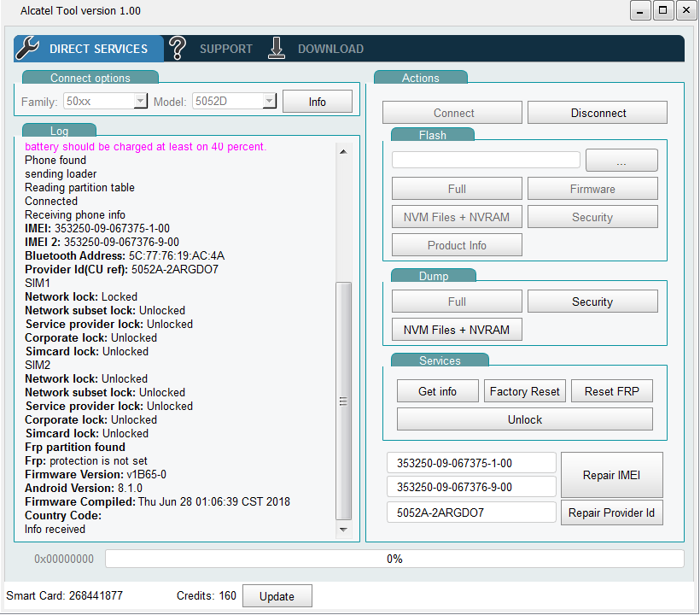Click the log scrollbar down arrow

[343, 530]
